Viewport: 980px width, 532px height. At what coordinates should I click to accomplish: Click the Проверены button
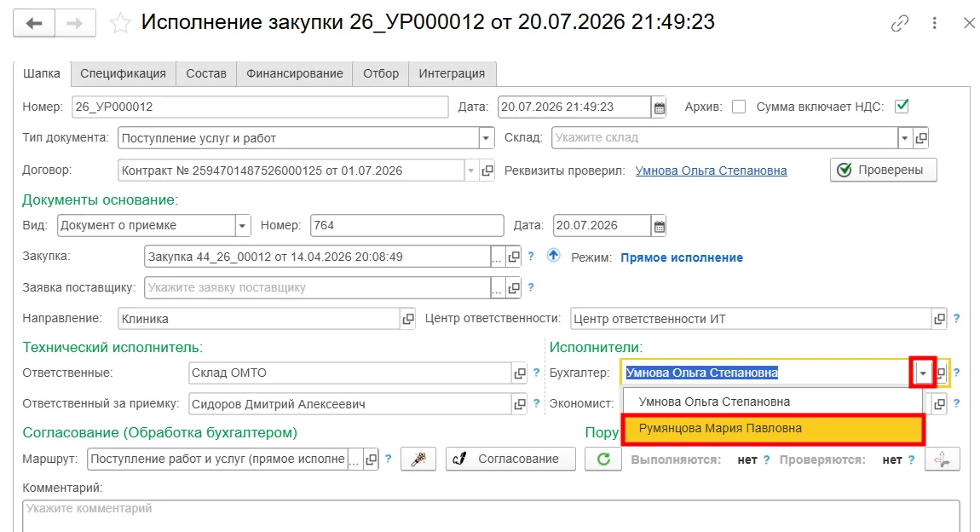click(883, 170)
